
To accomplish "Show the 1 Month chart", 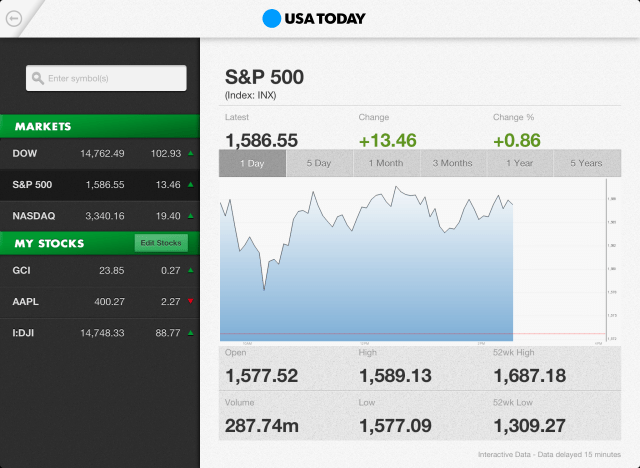I will 386,163.
